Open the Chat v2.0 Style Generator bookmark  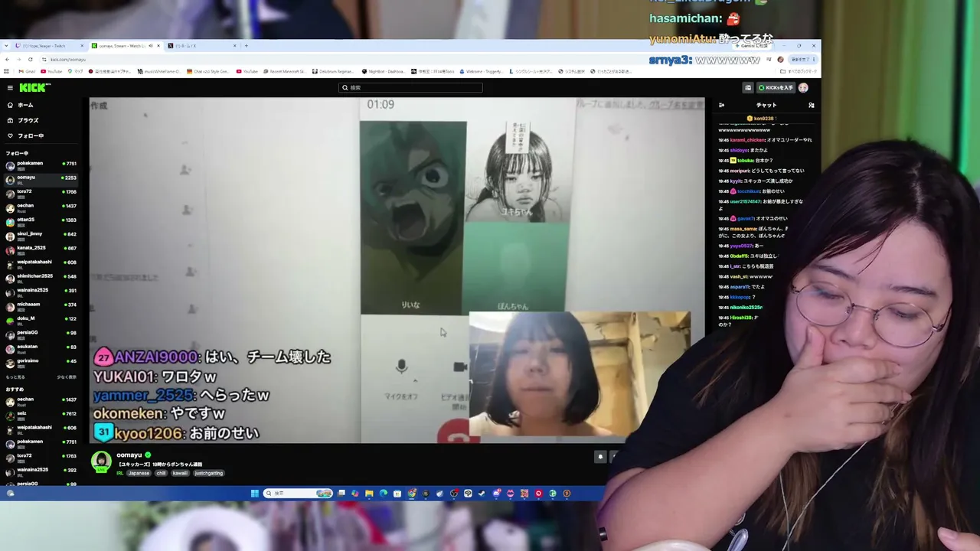coord(207,71)
